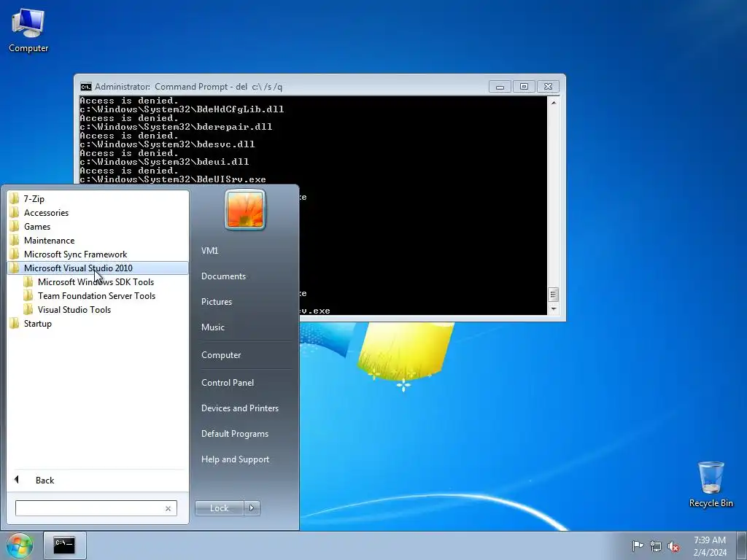Viewport: 747px width, 560px height.
Task: Collapse Microsoft Visual Studio 2010 folder
Action: [98, 268]
